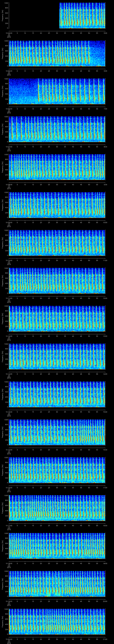114x644 pixels.
Task: Click the '21:00' final time label
Action: pyautogui.click(x=105, y=639)
